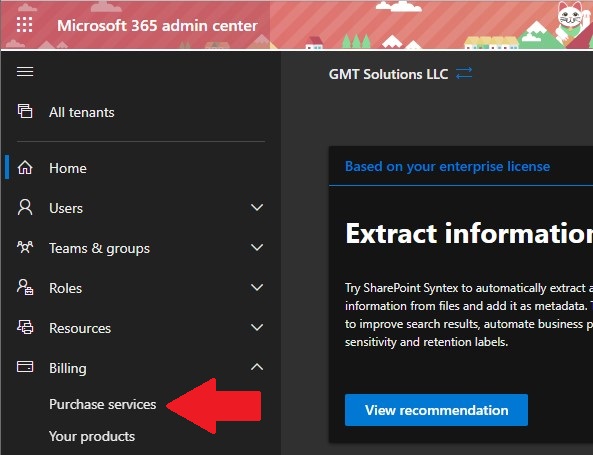Click the Home house icon
Viewport: 593px width, 455px height.
[x=25, y=168]
